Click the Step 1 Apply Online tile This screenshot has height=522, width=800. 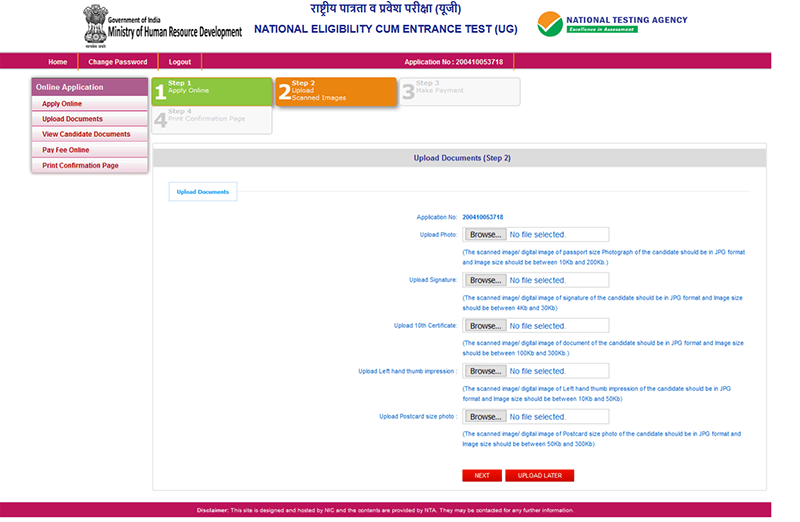[x=212, y=91]
